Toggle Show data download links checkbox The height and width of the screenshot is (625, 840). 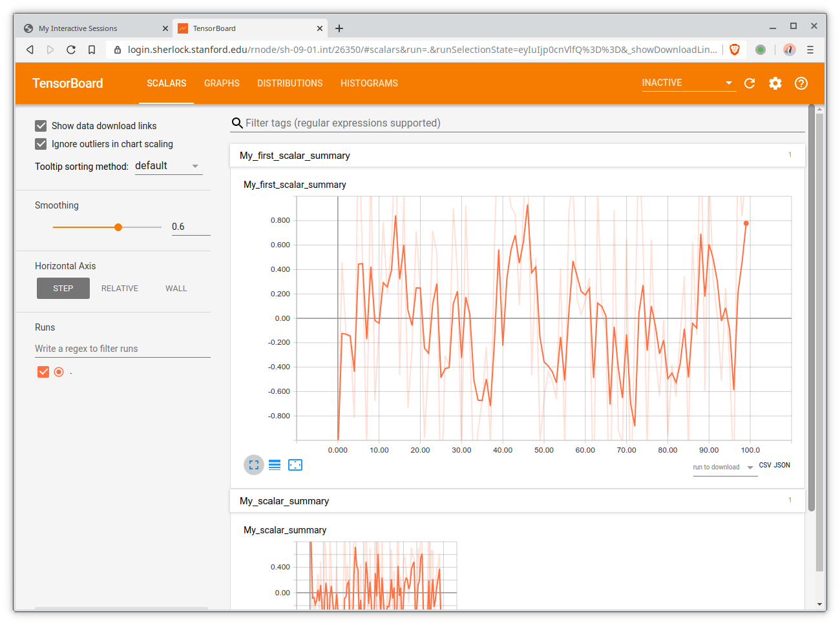(41, 125)
